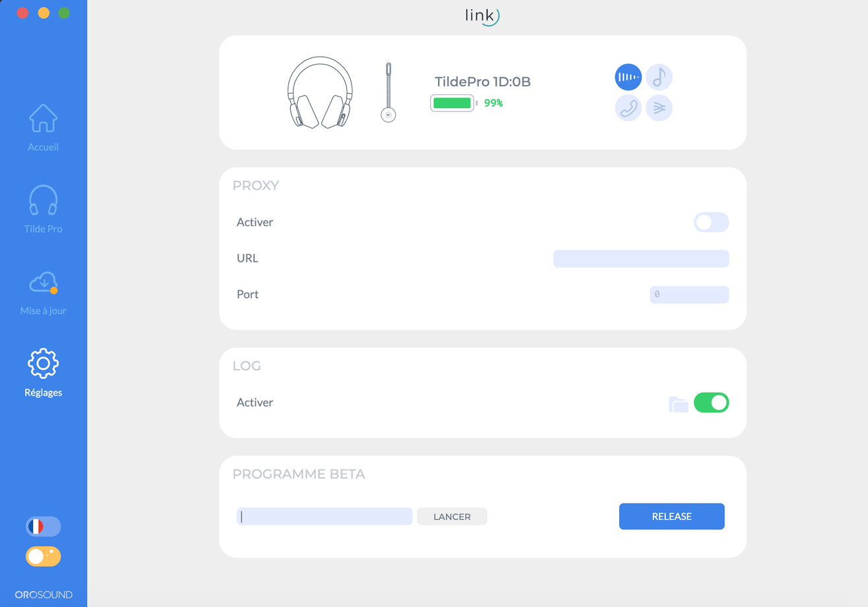Viewport: 868px width, 607px height.
Task: Click the proxy Port input field
Action: coord(689,294)
